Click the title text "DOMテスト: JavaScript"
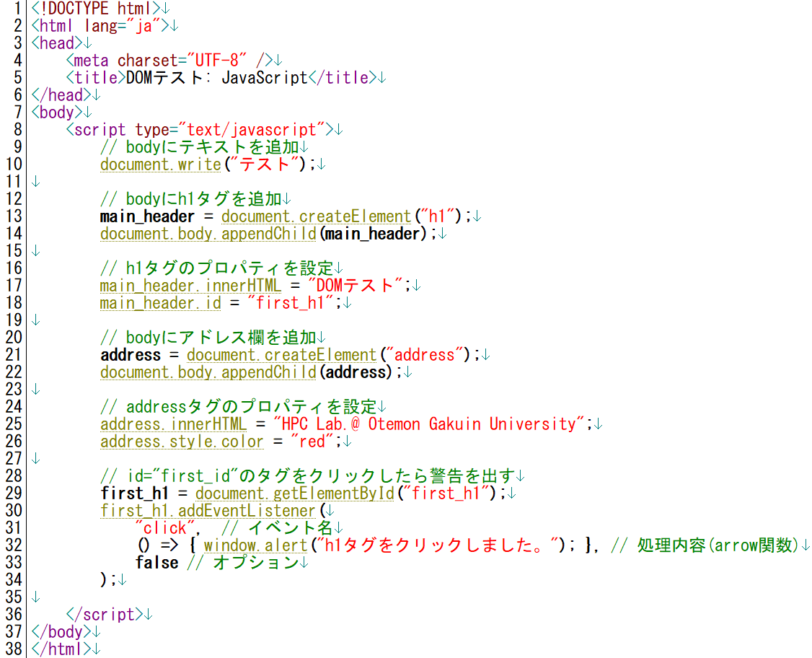This screenshot has width=812, height=658. coord(217,78)
